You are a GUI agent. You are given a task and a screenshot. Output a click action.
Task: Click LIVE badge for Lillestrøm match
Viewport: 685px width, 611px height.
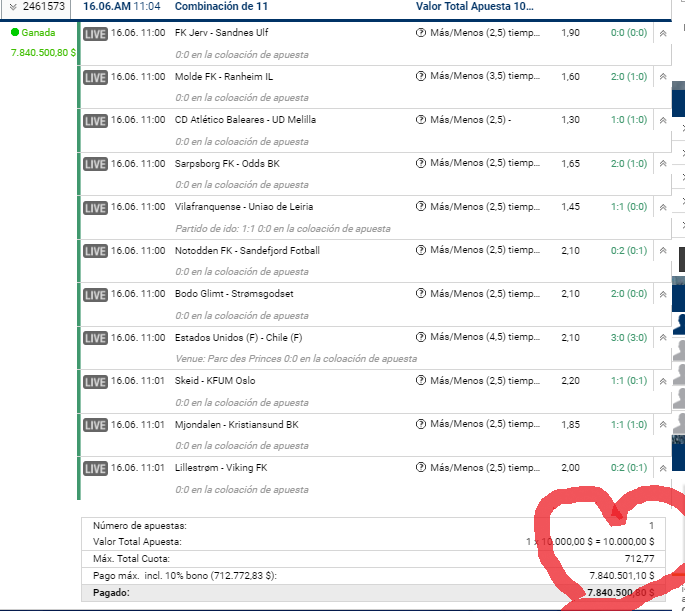(x=95, y=469)
